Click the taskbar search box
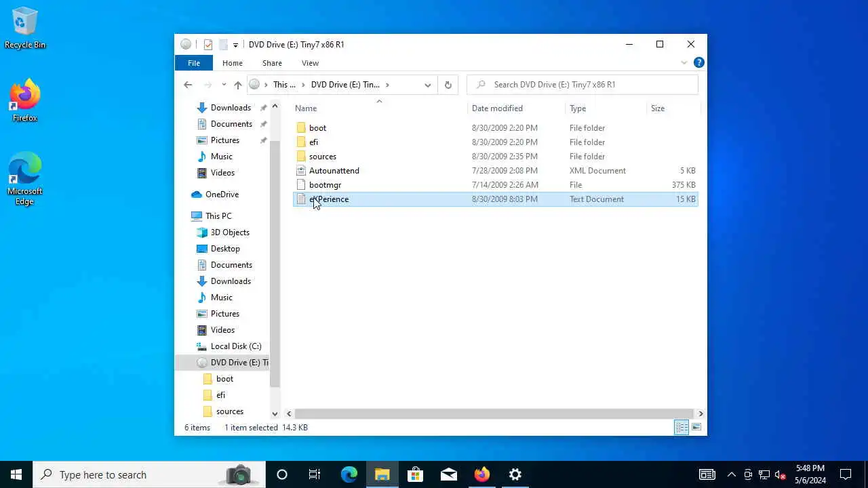 click(x=149, y=474)
